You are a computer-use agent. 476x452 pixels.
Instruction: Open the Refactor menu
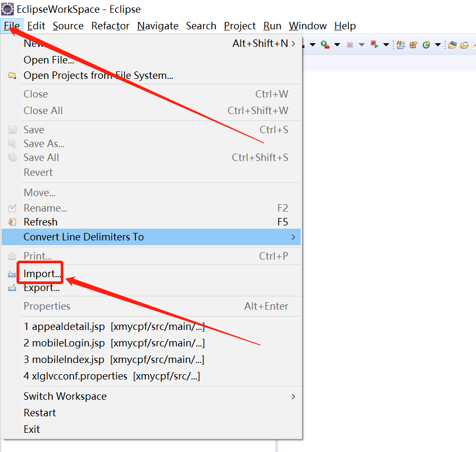point(110,26)
